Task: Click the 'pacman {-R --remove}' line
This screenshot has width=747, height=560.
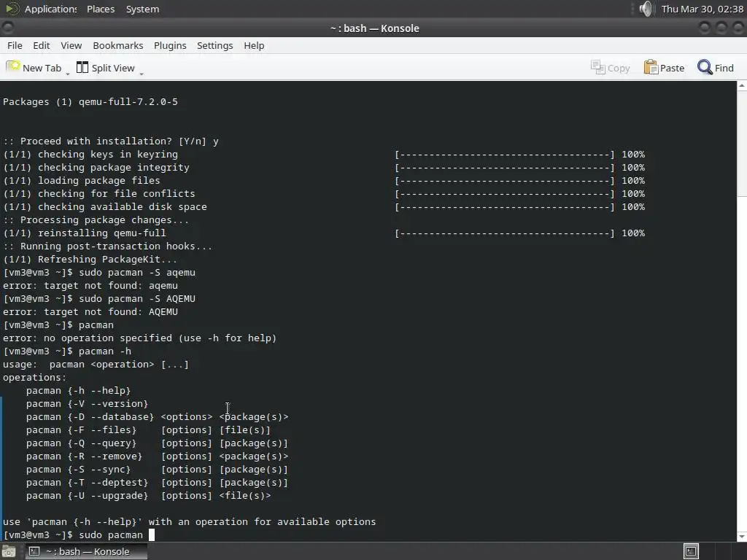Action: click(158, 456)
